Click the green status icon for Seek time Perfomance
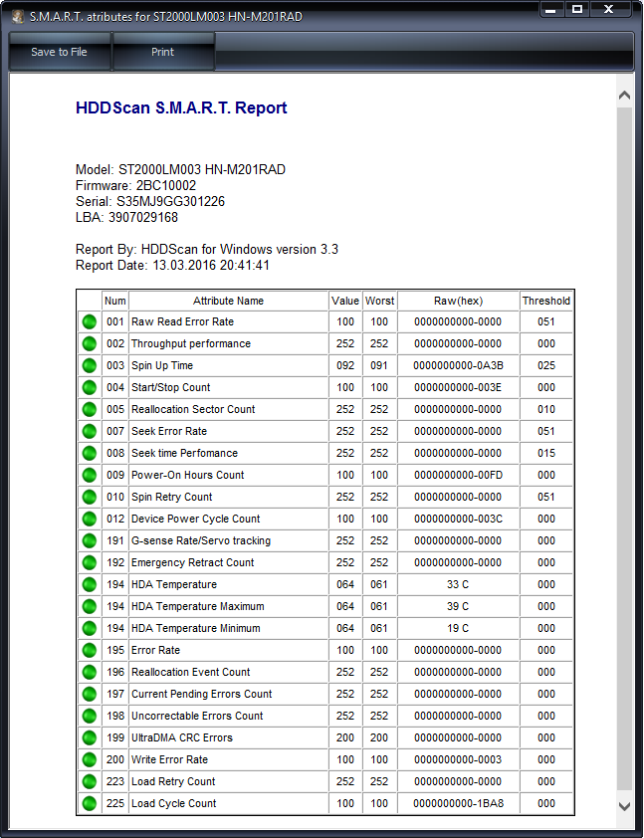Viewport: 644px width, 838px height. pos(90,453)
